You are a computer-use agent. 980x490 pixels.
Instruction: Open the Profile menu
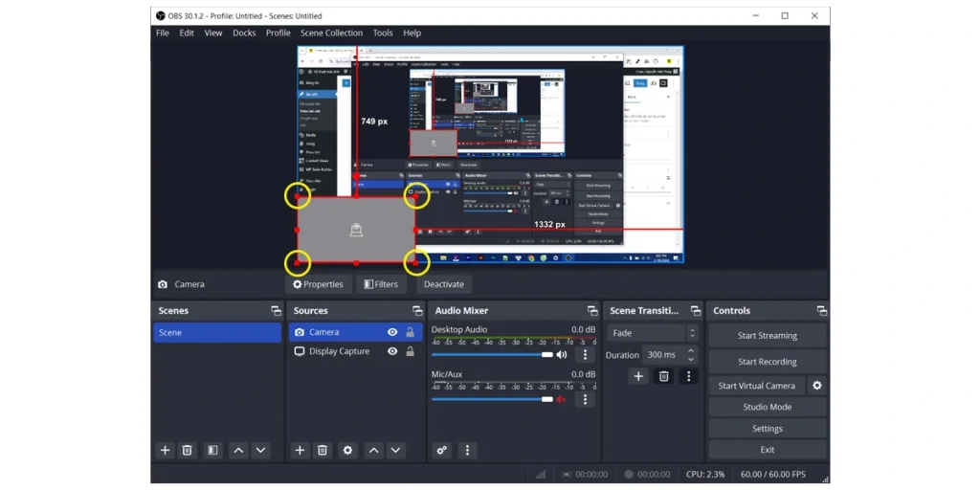(278, 33)
